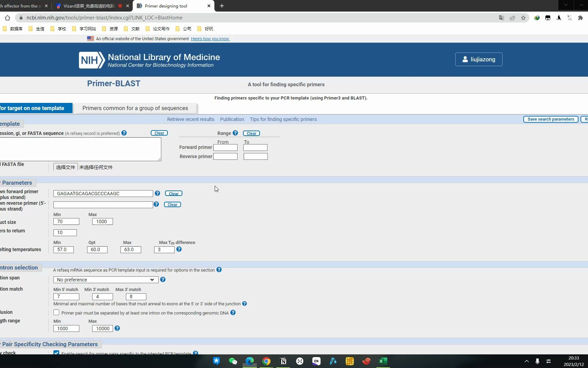The height and width of the screenshot is (368, 588).
Task: Clear the template sequence box
Action: pyautogui.click(x=159, y=133)
